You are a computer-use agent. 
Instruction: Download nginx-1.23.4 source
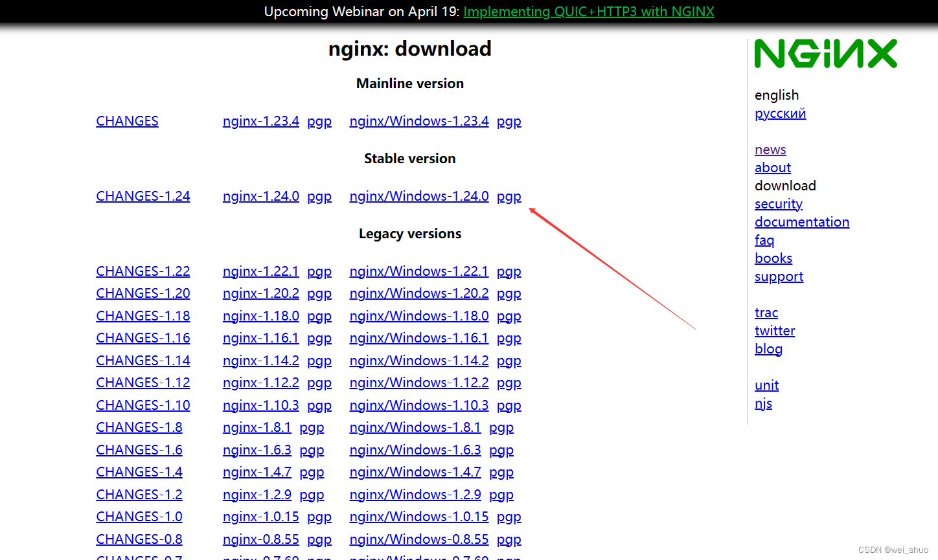point(261,121)
